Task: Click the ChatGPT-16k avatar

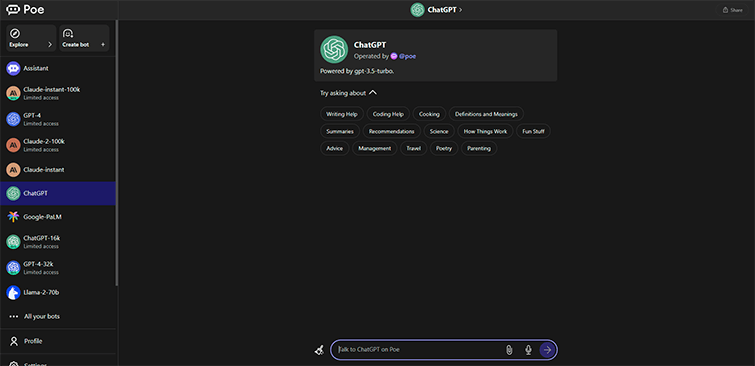Action: [13, 242]
